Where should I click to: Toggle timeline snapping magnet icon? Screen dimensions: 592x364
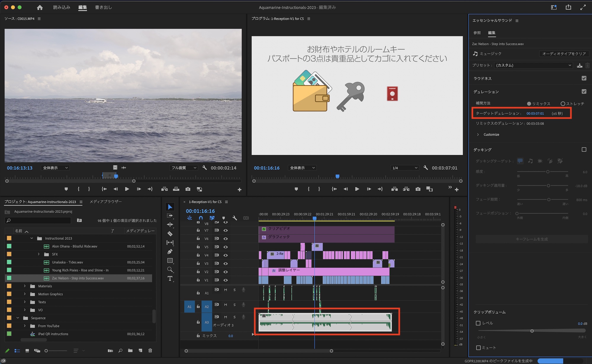click(201, 218)
